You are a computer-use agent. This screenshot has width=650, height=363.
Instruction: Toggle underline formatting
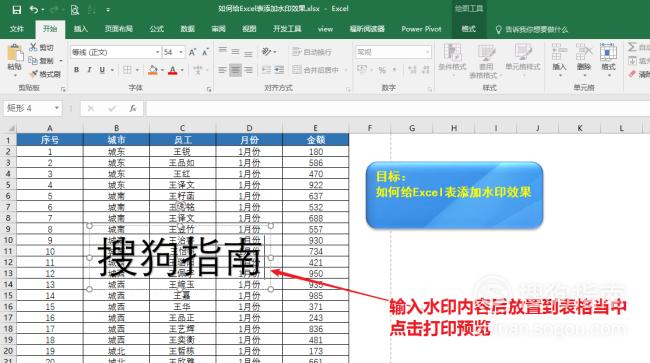click(x=102, y=70)
